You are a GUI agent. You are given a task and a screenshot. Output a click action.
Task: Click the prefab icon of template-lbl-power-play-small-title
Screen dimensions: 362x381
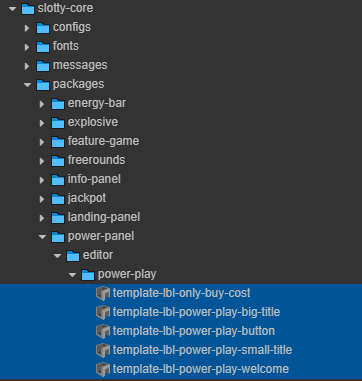tap(103, 350)
